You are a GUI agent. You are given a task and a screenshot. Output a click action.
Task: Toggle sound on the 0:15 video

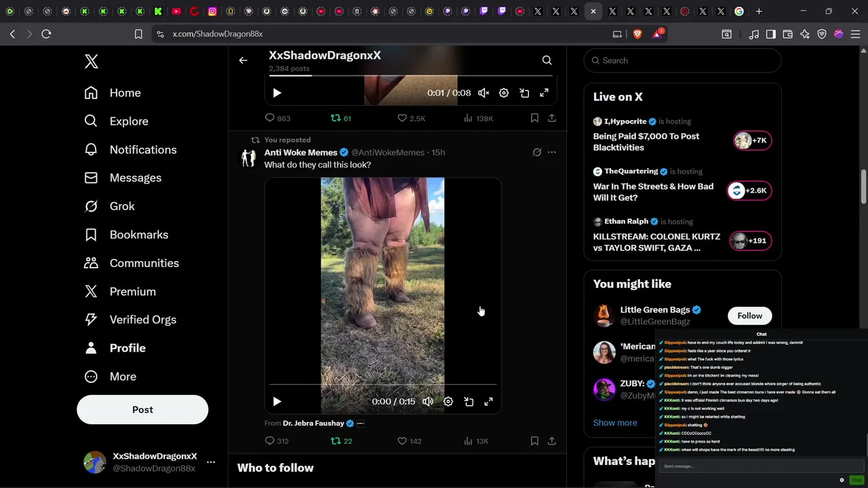click(428, 401)
